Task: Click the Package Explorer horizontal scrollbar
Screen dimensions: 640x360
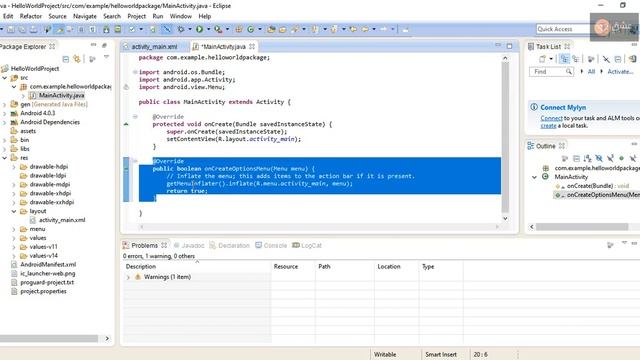Action: point(49,338)
